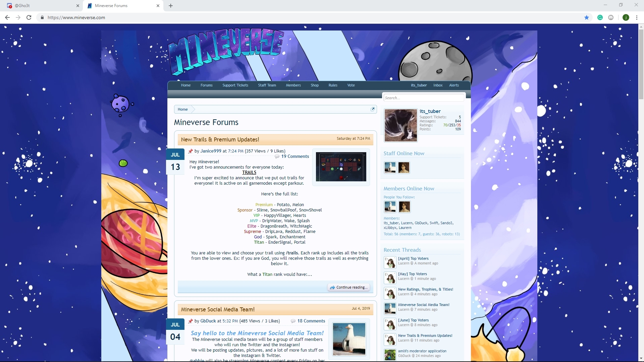Reload the Mineverse page
Viewport: 644px width, 362px height.
tap(29, 17)
